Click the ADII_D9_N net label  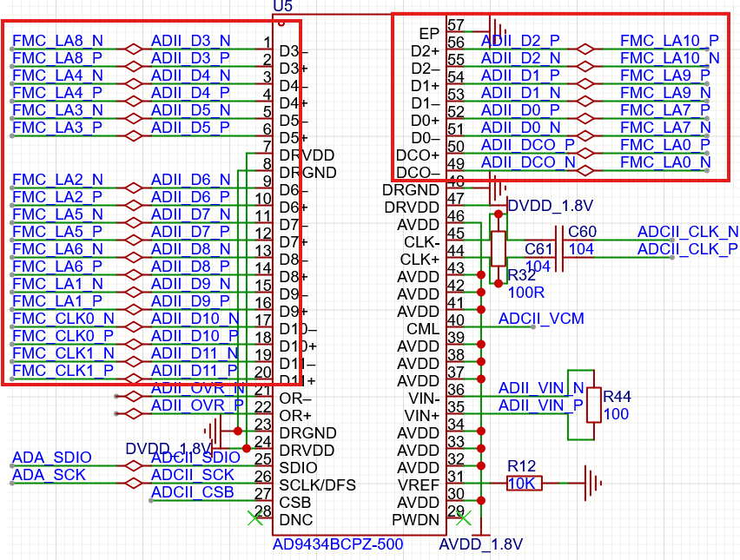click(191, 284)
